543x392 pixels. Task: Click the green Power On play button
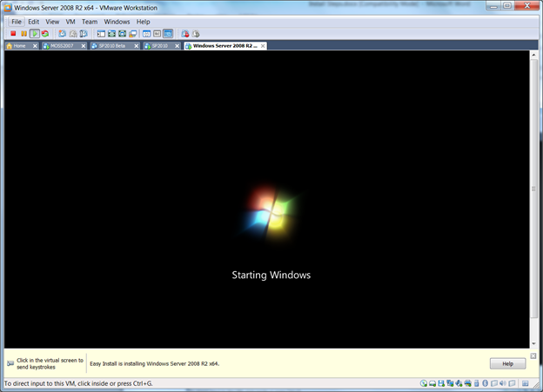(35, 34)
